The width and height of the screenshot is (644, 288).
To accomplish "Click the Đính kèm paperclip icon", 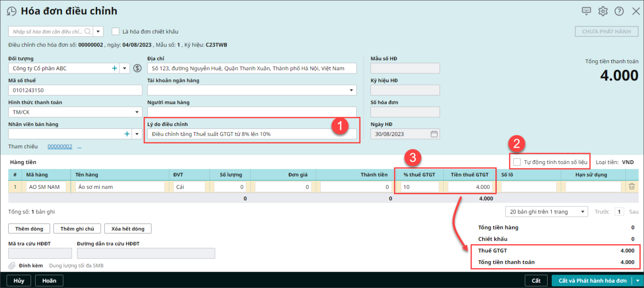I will [x=12, y=265].
